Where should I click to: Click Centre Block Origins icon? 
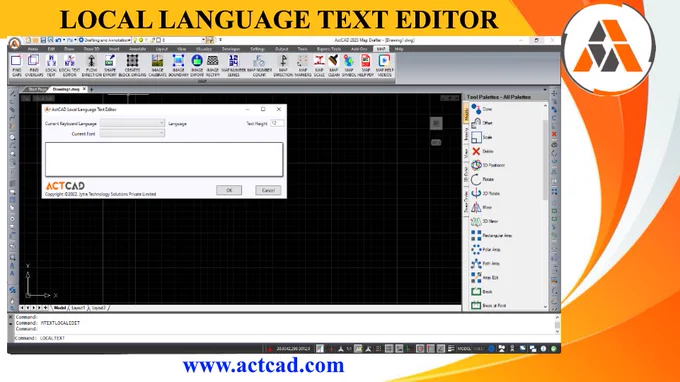tap(132, 66)
